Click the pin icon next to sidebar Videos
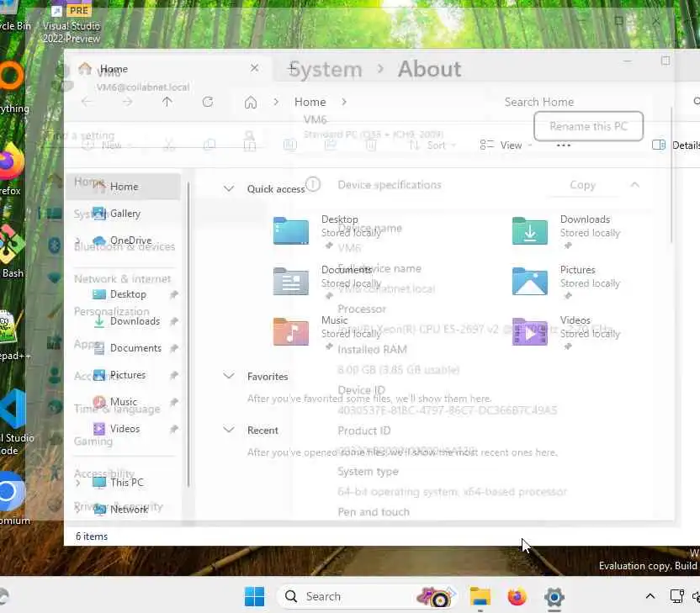The width and height of the screenshot is (700, 613). (174, 429)
